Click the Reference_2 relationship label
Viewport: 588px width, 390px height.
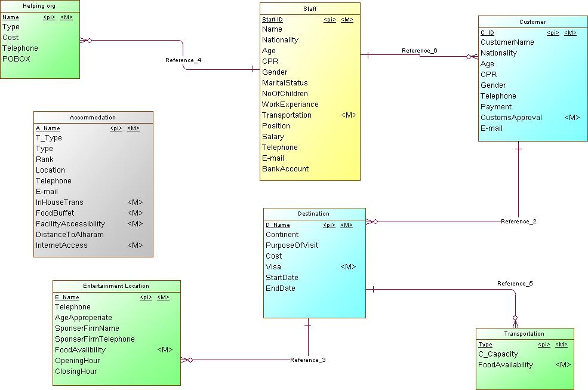click(x=518, y=222)
